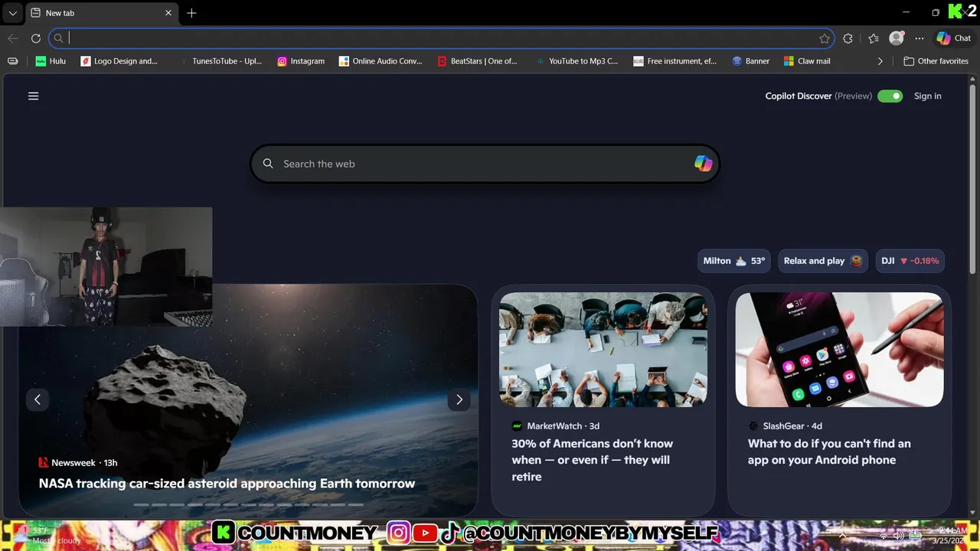Open Settings and more ellipsis menu
The height and width of the screenshot is (551, 980).
[920, 38]
